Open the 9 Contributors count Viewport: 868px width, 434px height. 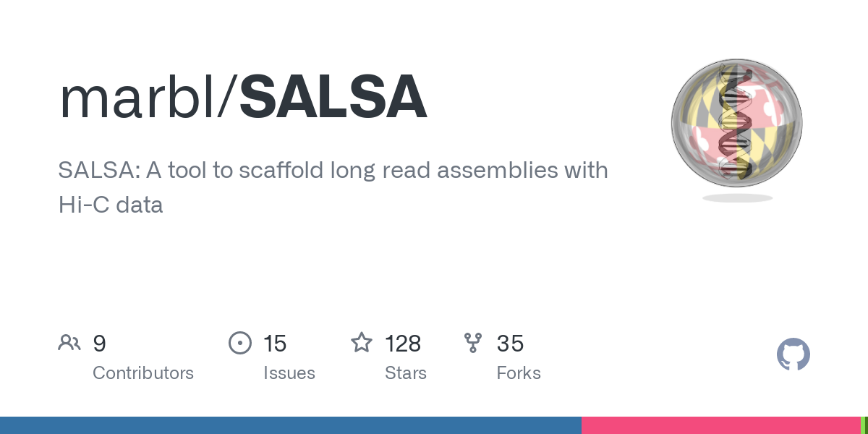click(x=99, y=344)
